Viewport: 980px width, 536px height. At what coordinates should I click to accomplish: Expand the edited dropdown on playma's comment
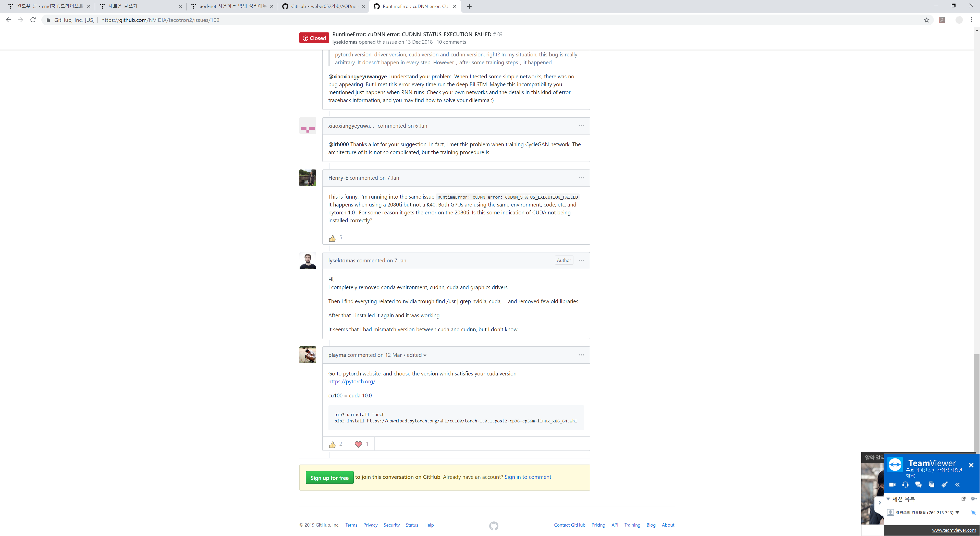[416, 355]
